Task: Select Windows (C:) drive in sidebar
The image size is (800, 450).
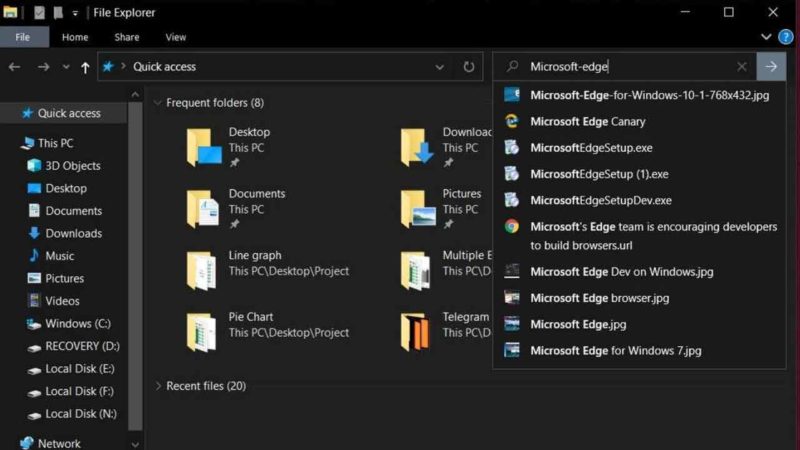Action: click(x=77, y=324)
